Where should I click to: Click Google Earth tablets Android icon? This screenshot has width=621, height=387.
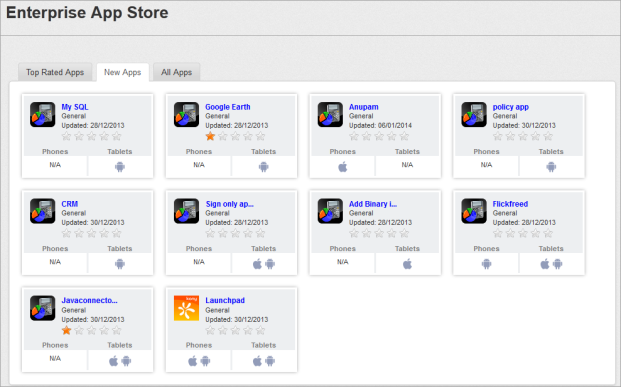(264, 167)
